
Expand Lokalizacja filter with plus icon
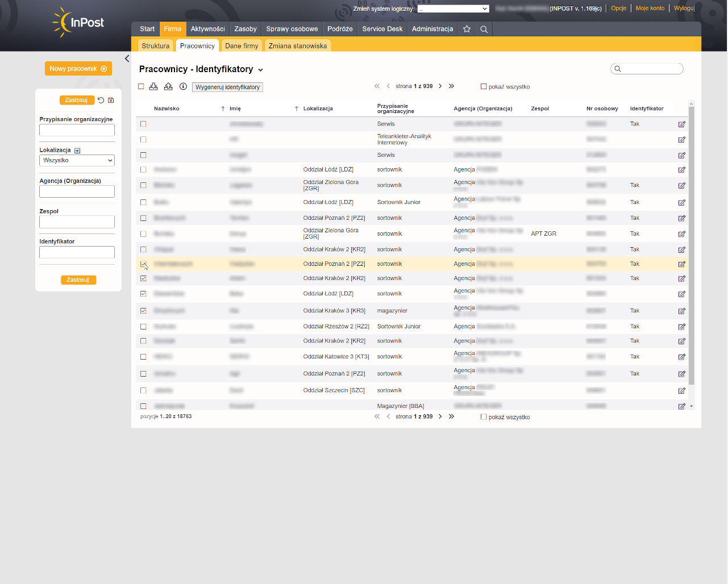click(77, 151)
